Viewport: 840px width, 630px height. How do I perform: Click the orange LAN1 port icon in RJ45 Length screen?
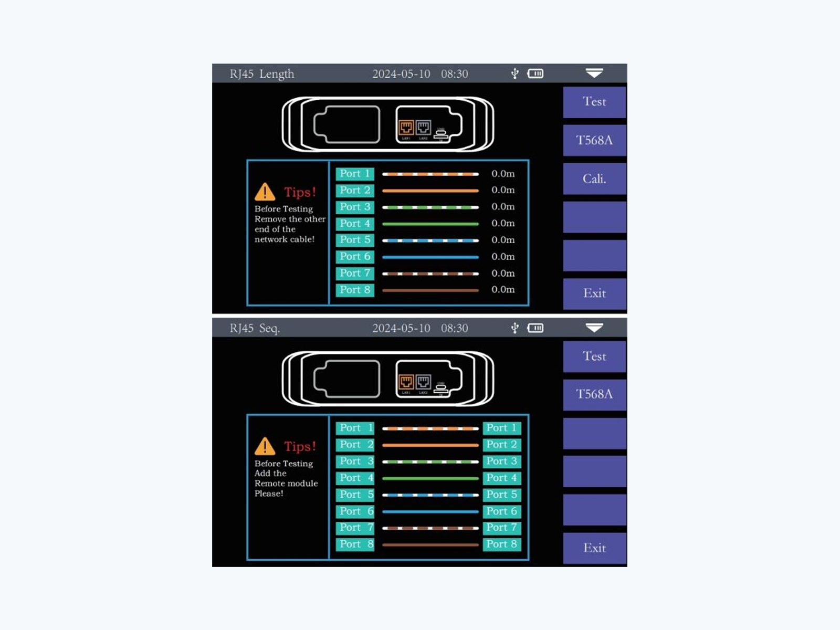pos(406,127)
